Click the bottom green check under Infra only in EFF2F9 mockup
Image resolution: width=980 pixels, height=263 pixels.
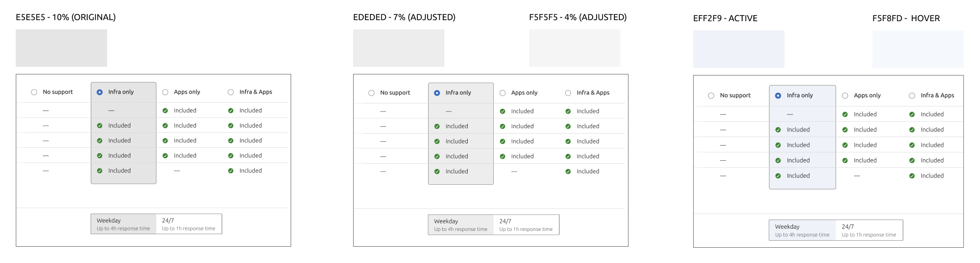click(778, 176)
